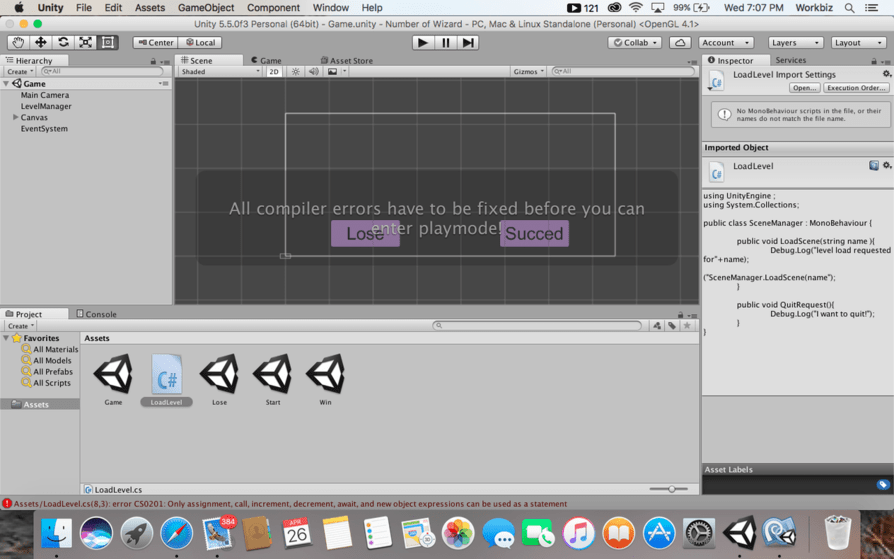This screenshot has height=559, width=894.
Task: Click the Hierarchy search field
Action: click(102, 71)
